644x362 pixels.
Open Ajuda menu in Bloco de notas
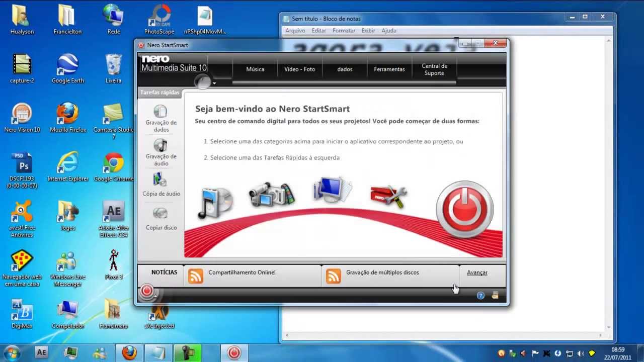389,31
